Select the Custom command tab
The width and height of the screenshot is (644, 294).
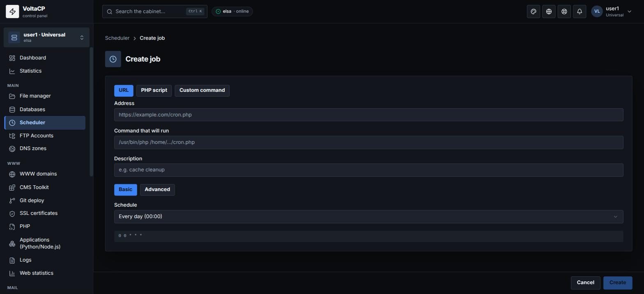coord(202,91)
